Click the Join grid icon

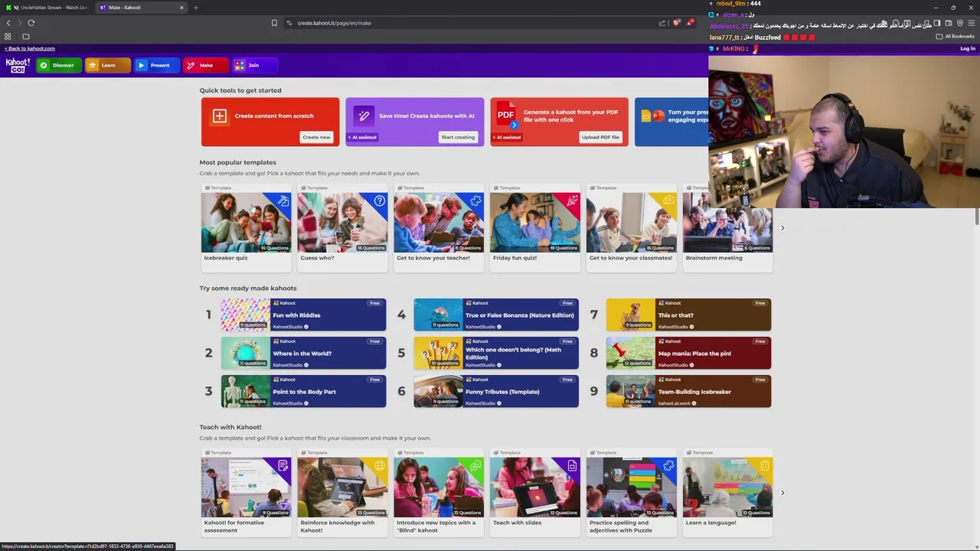(x=240, y=65)
